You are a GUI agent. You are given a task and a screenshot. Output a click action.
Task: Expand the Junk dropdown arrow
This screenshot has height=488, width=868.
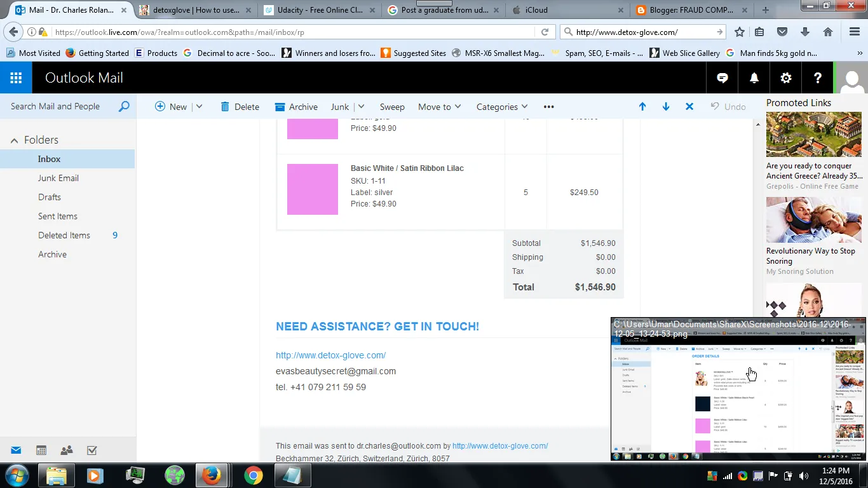[x=361, y=107]
